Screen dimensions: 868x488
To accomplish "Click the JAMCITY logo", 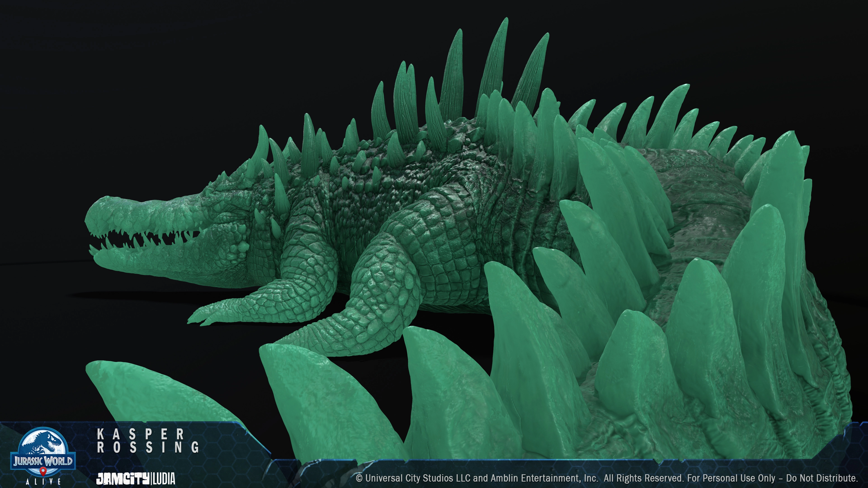I will point(123,478).
